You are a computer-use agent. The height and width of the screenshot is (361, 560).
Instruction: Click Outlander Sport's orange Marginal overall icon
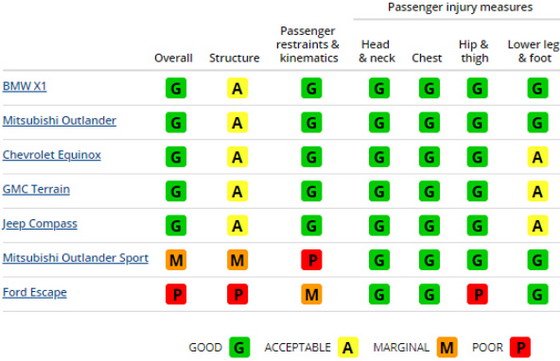pos(176,260)
